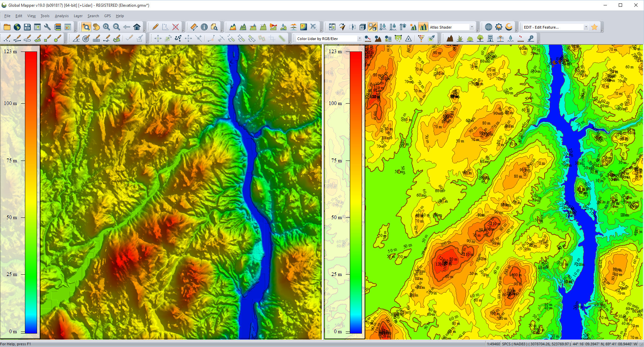Screen dimensions: 644x347
Task: Click the COGO target pencil icon
Action: 86,39
